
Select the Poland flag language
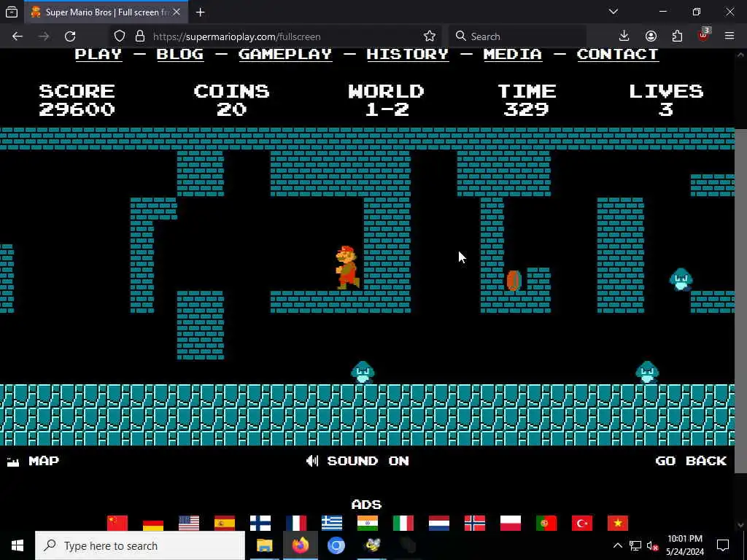point(510,523)
